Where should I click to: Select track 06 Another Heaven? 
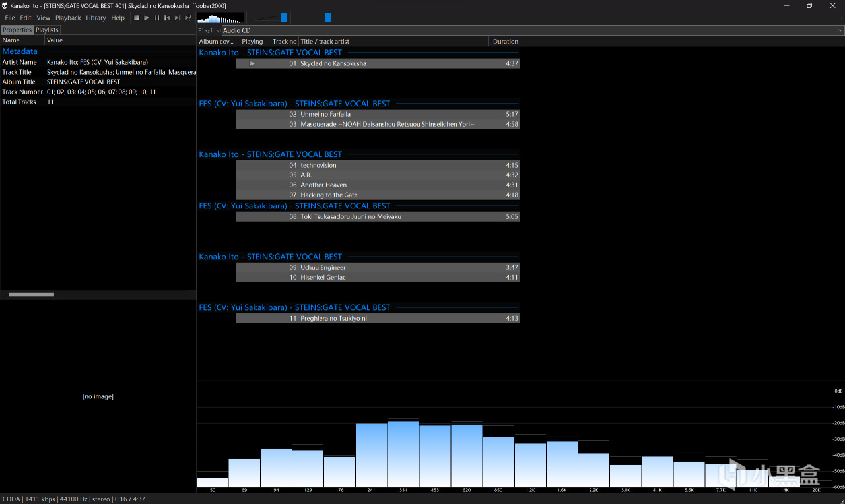[378, 185]
